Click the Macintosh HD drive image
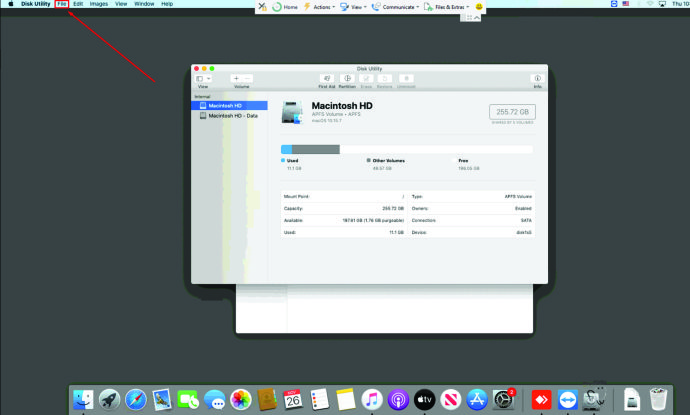 tap(293, 113)
